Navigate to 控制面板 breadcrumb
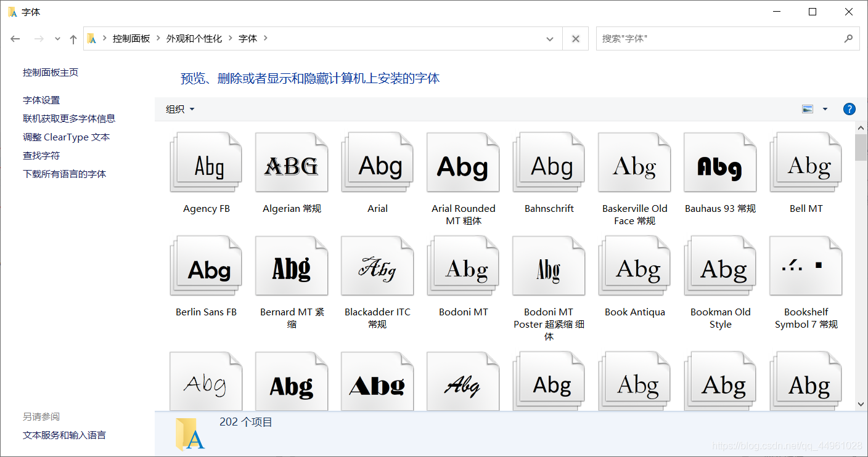 tap(131, 38)
